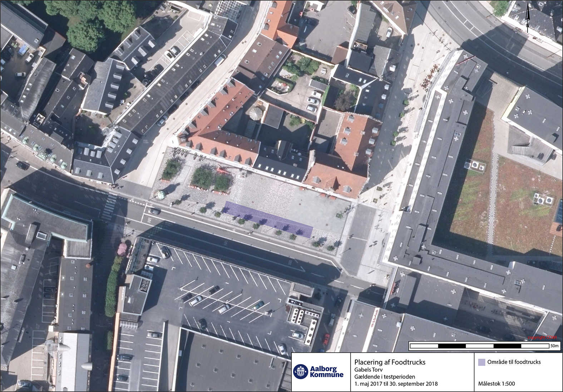Screen dimensions: 563x392
Task: Select the purple foodtruck zone on the map
Action: (267, 219)
